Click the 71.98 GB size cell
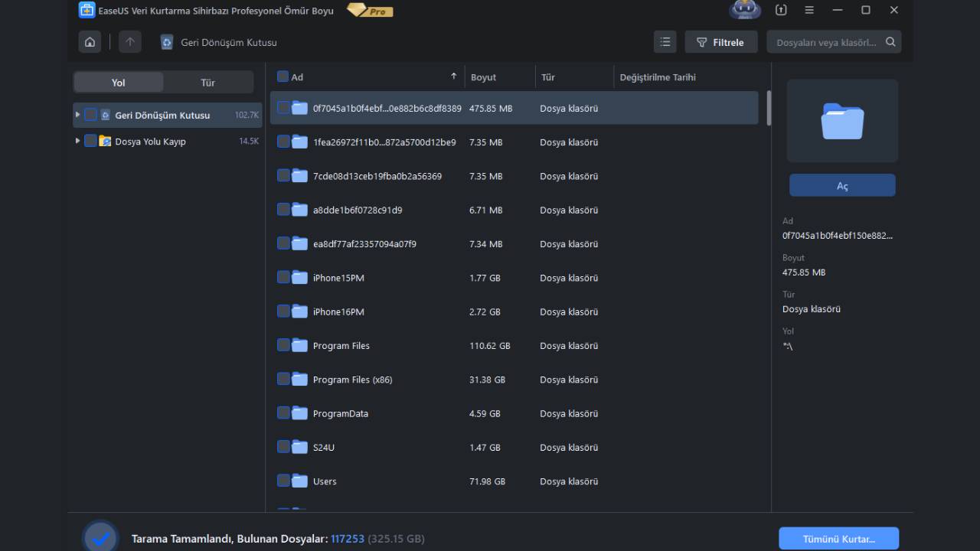 488,481
